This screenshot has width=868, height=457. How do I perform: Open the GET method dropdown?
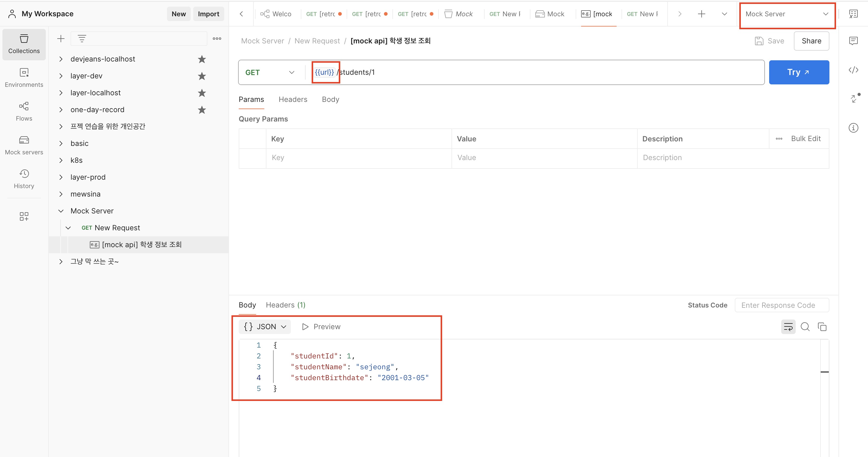coord(270,72)
